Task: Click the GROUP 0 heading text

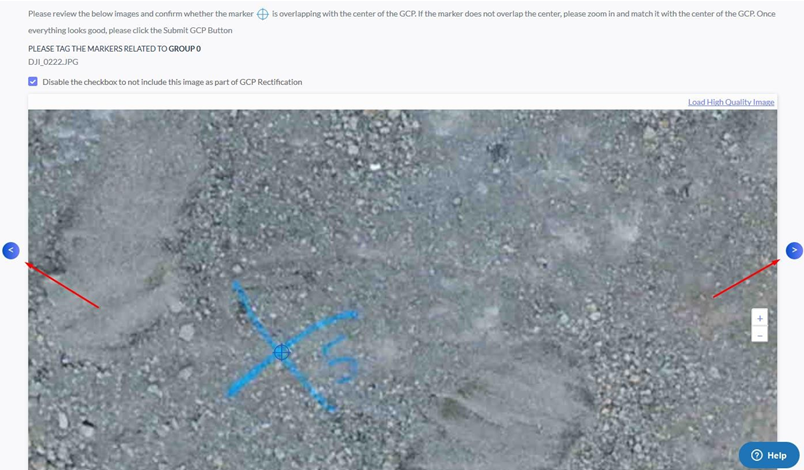Action: pos(185,49)
